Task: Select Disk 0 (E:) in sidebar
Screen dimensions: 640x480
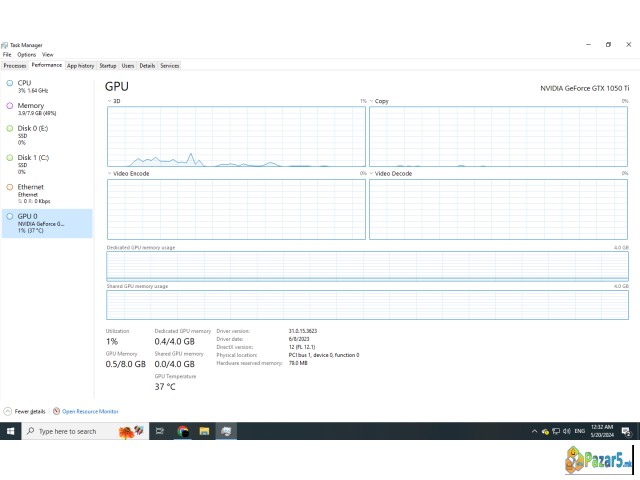Action: click(x=32, y=129)
